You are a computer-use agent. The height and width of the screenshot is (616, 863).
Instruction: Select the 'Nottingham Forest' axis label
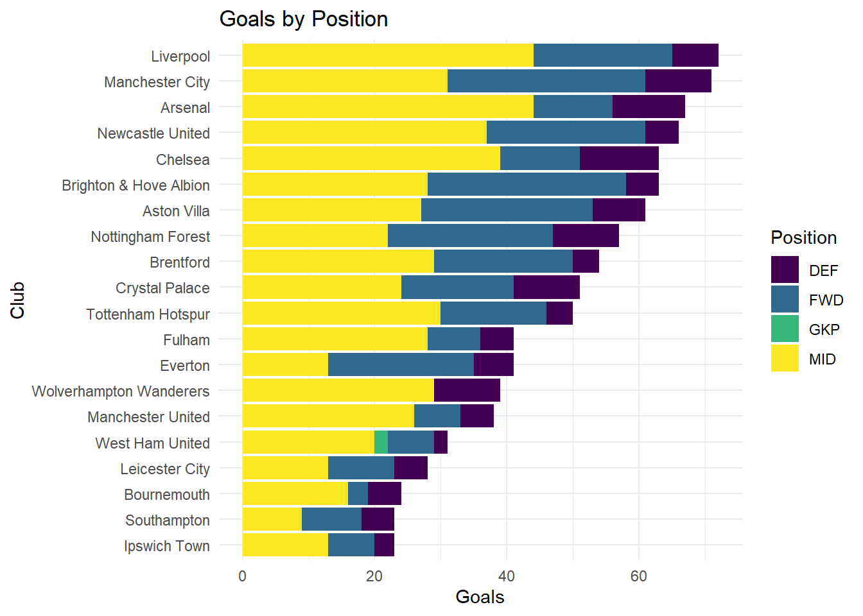[x=150, y=237]
